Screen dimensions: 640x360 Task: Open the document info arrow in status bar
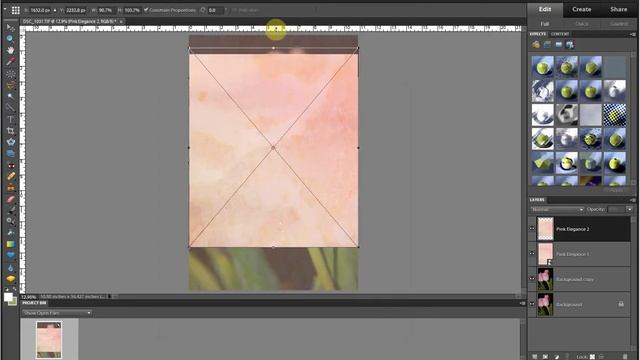coord(109,297)
